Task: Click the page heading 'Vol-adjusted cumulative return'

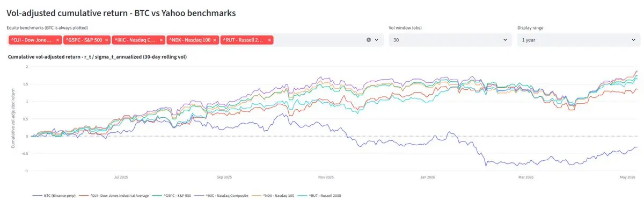Action: click(121, 13)
